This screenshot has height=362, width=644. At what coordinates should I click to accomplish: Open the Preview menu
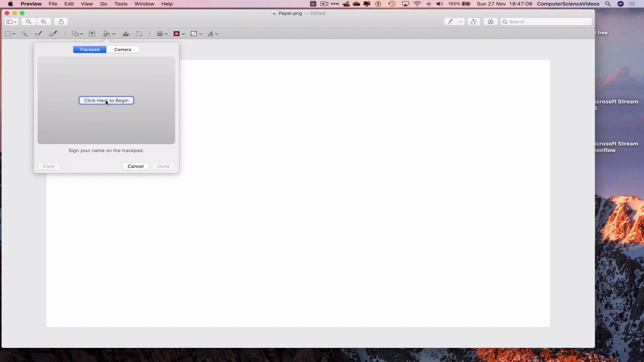coord(31,4)
